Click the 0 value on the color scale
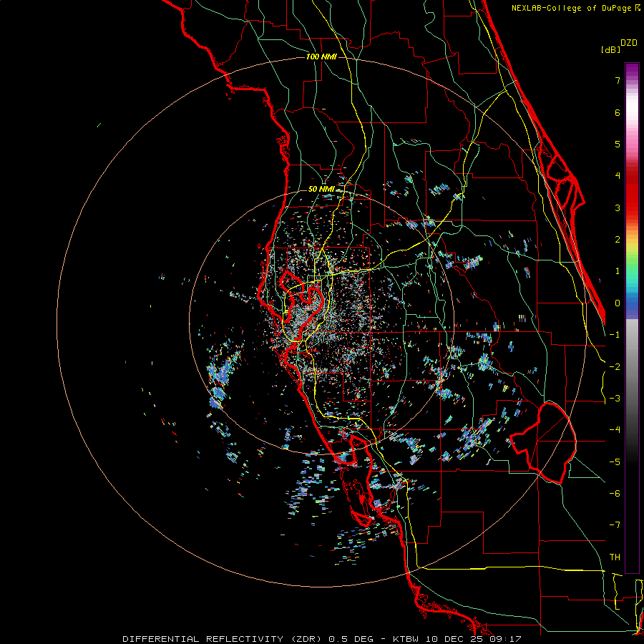This screenshot has width=644, height=644. (618, 303)
